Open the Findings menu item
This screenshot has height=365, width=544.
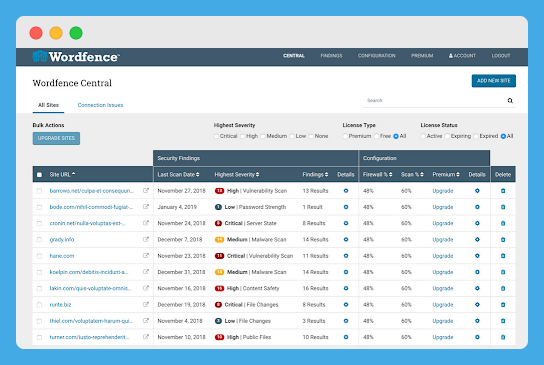click(331, 56)
